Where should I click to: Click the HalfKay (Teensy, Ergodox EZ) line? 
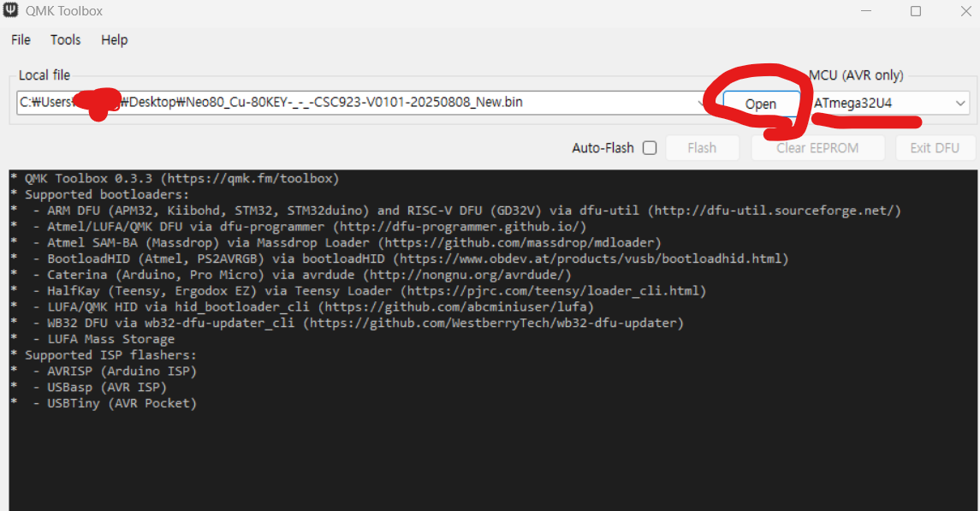pyautogui.click(x=370, y=291)
